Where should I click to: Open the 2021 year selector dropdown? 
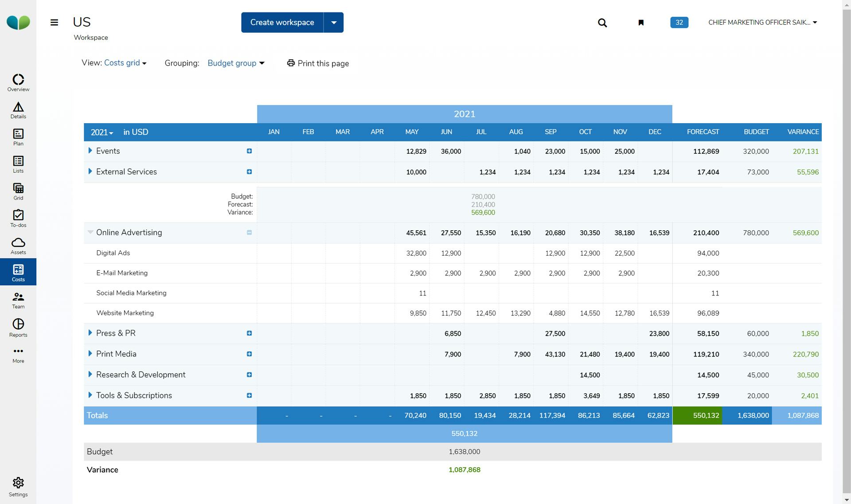click(x=101, y=132)
